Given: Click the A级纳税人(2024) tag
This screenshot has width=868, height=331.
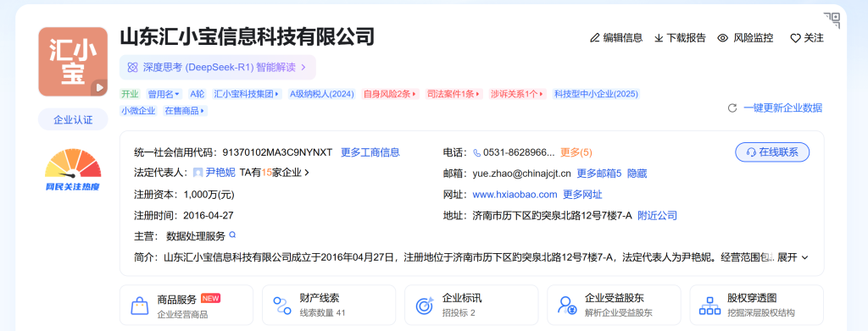Looking at the screenshot, I should pyautogui.click(x=321, y=94).
